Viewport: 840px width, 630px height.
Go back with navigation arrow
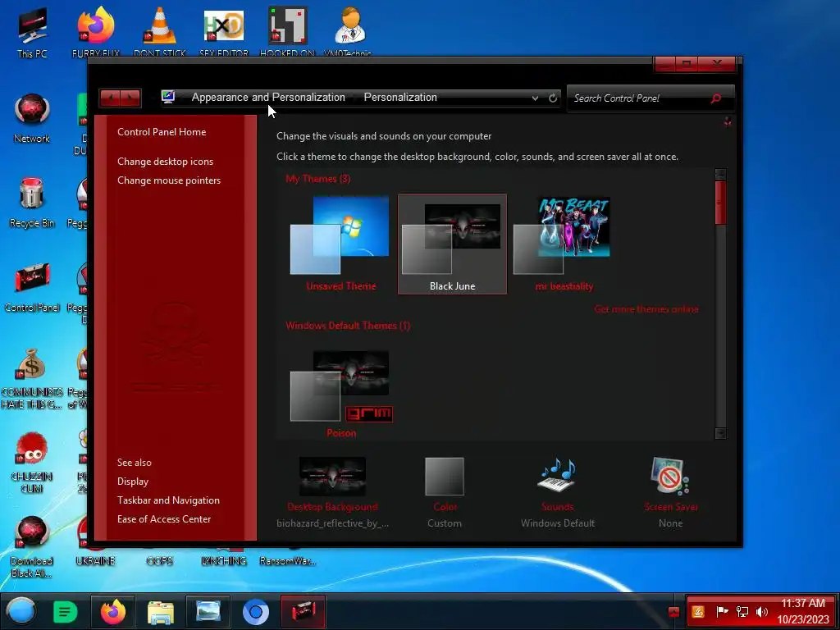tap(111, 98)
